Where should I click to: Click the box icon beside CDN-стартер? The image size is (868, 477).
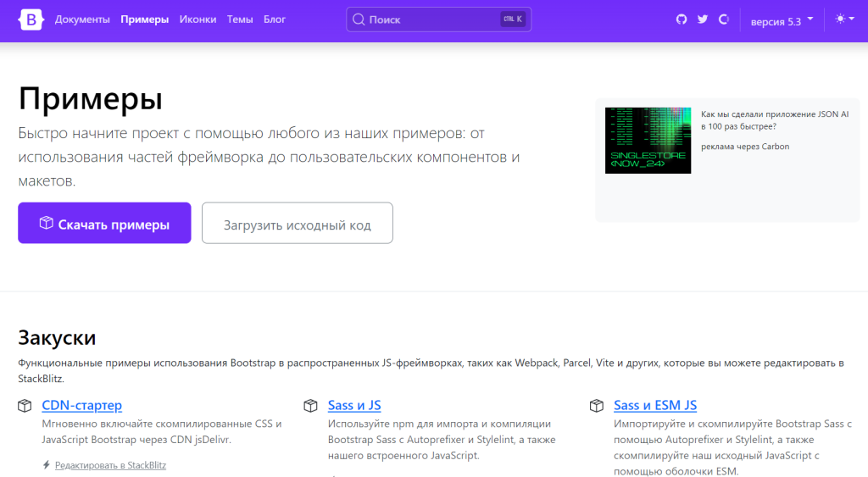25,406
